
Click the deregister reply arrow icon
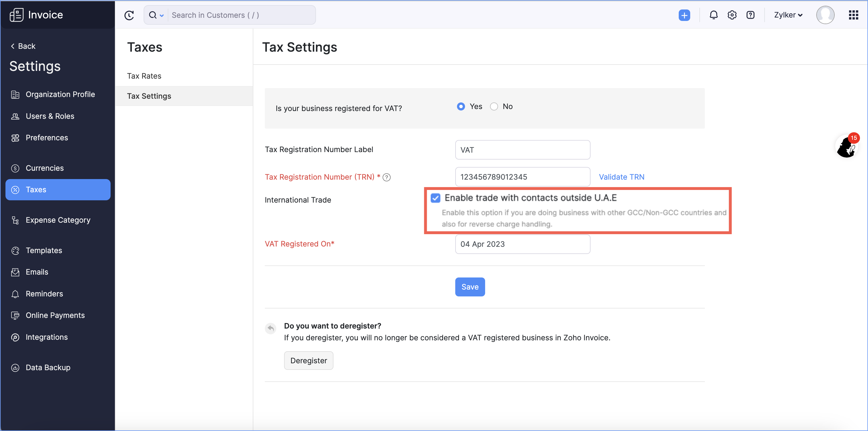point(270,328)
